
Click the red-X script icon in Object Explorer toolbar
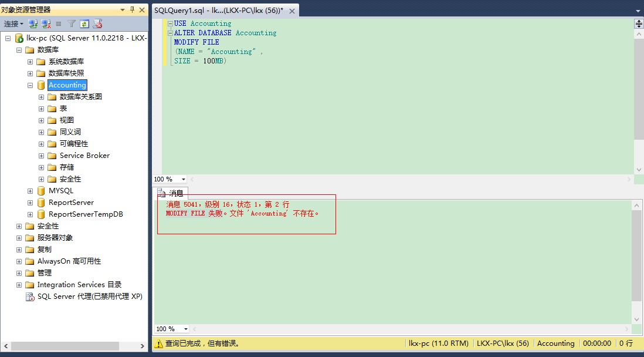point(97,24)
